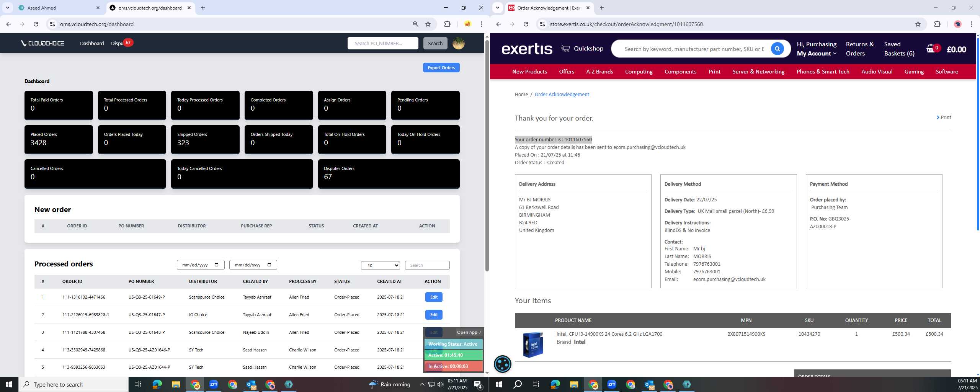
Task: Bookmark the oms.vcloudtech.org page with the star
Action: [428, 24]
